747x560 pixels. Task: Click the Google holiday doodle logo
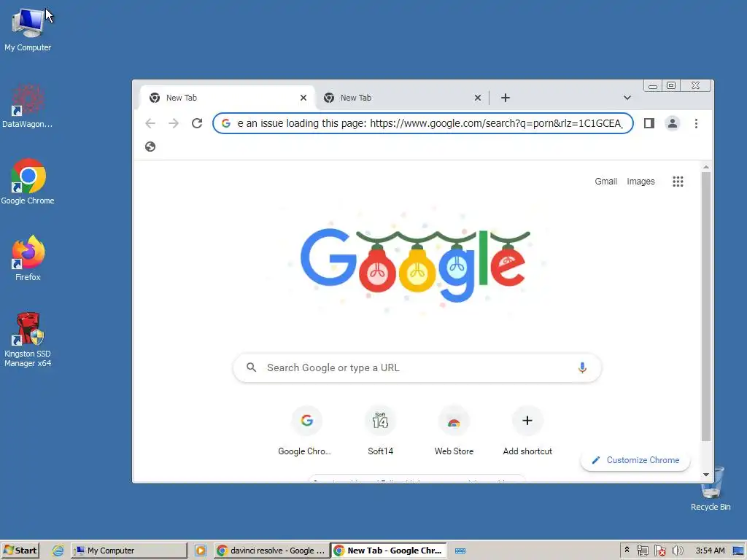tap(416, 263)
